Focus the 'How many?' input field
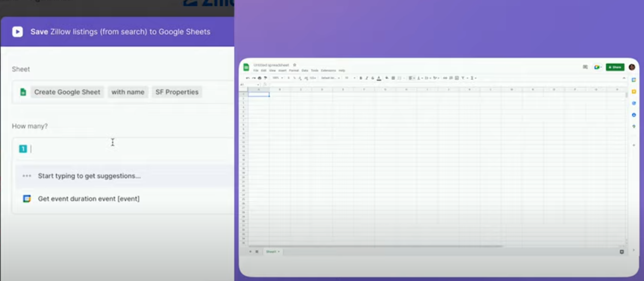This screenshot has height=281, width=644. point(123,149)
